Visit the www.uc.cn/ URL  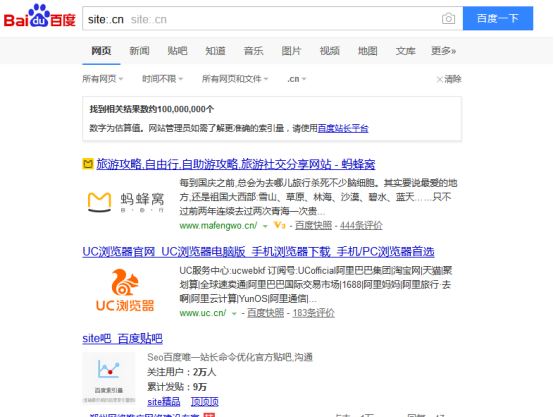[x=203, y=313]
